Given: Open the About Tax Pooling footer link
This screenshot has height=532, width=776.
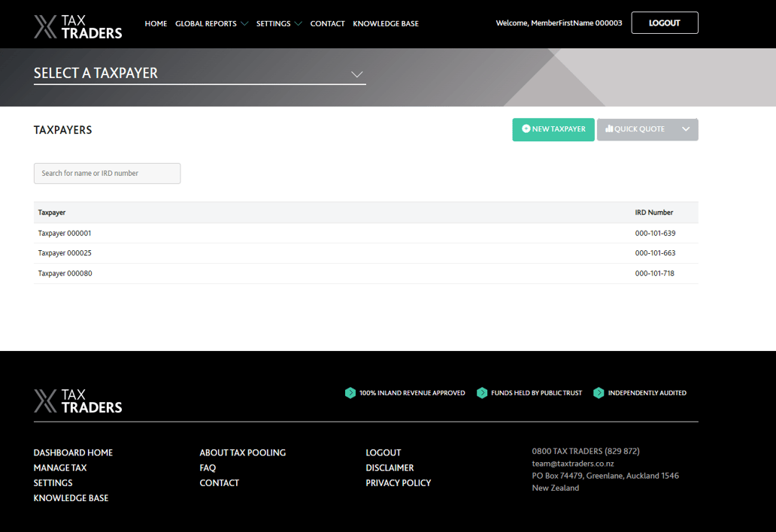Looking at the screenshot, I should point(242,452).
